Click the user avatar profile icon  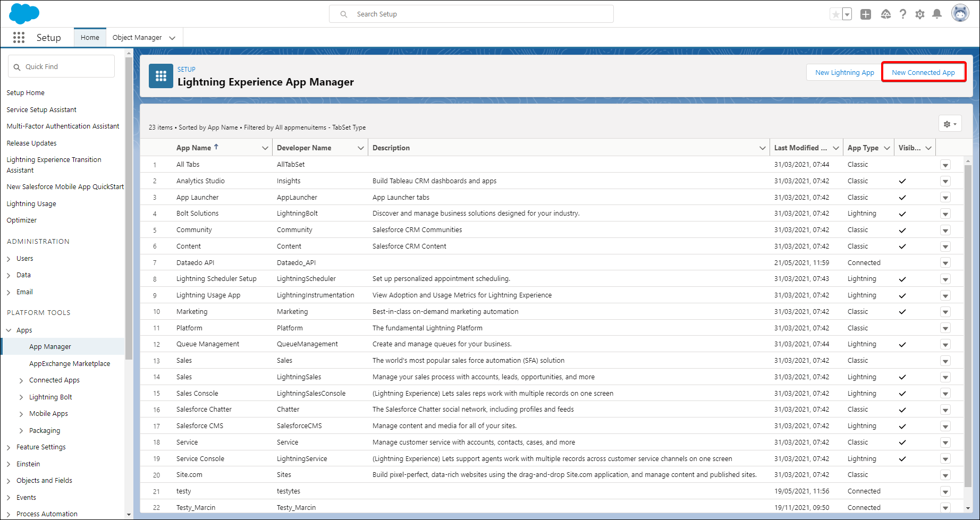pyautogui.click(x=960, y=13)
